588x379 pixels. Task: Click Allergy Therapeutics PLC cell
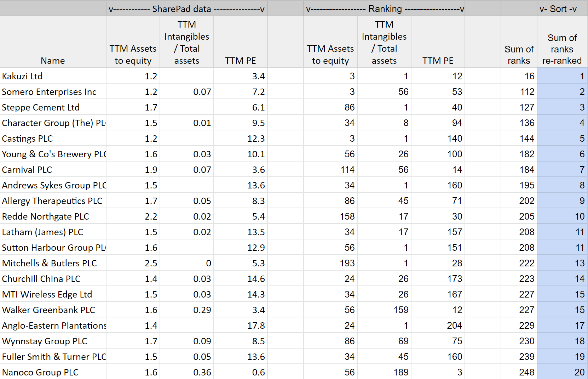coord(53,200)
